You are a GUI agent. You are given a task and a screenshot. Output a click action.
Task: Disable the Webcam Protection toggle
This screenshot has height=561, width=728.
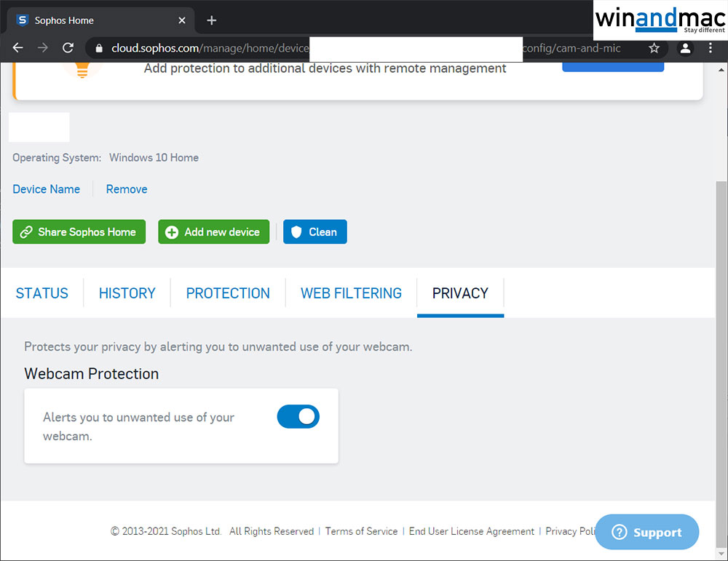[298, 416]
